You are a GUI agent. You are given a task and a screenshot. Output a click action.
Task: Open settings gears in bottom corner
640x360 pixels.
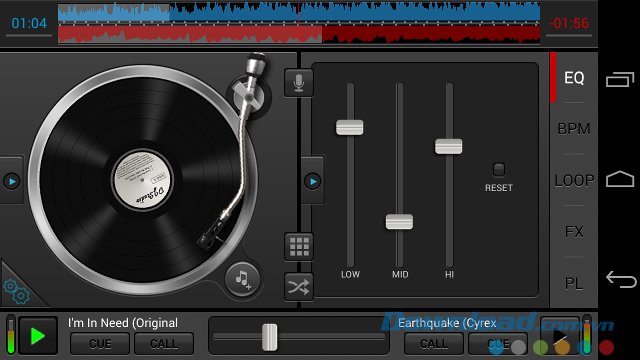17,291
